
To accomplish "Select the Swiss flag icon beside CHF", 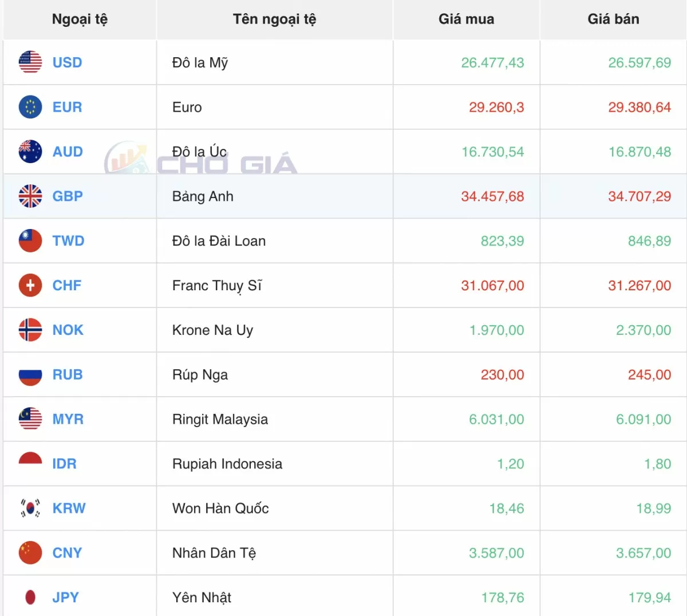I will [x=30, y=285].
